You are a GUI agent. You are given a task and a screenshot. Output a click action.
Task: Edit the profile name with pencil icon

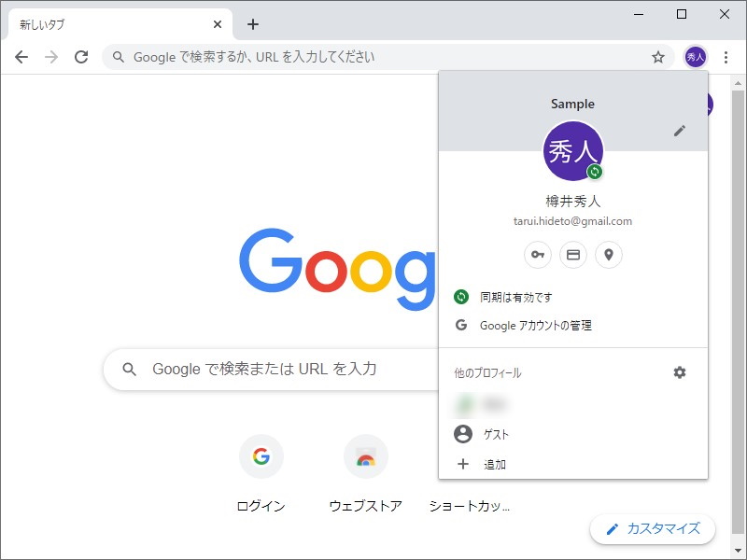(x=680, y=131)
